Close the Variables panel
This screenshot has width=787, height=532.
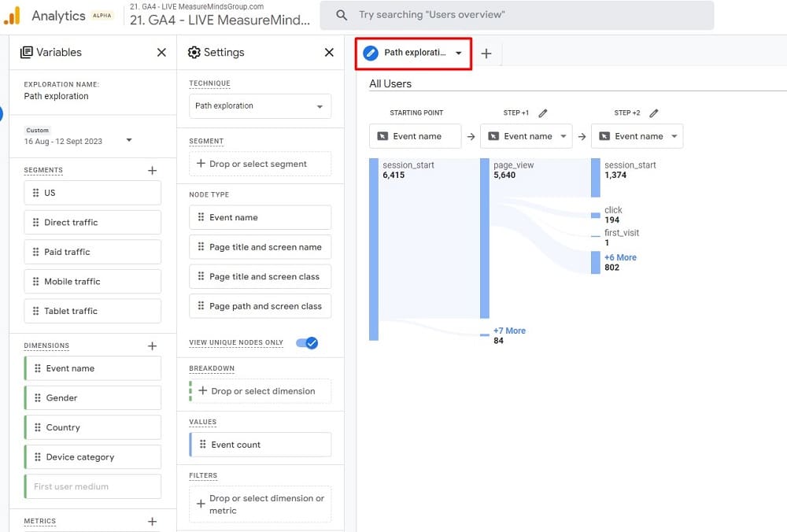point(161,53)
